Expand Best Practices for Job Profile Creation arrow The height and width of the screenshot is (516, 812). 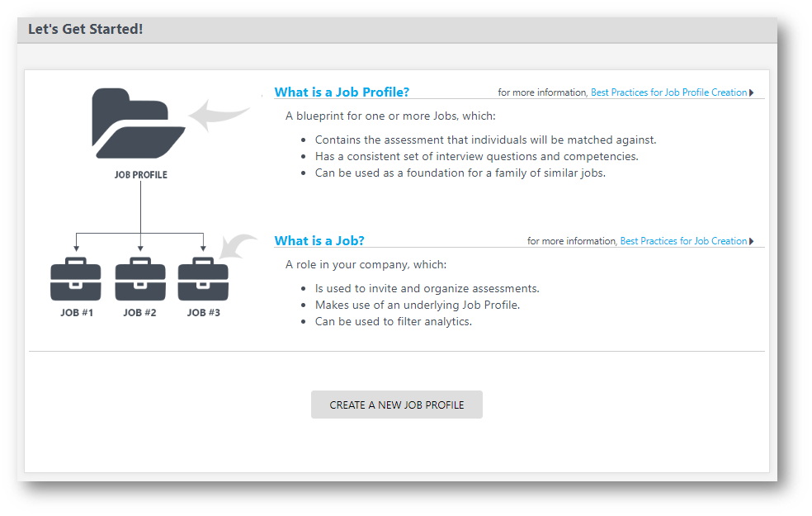point(753,92)
